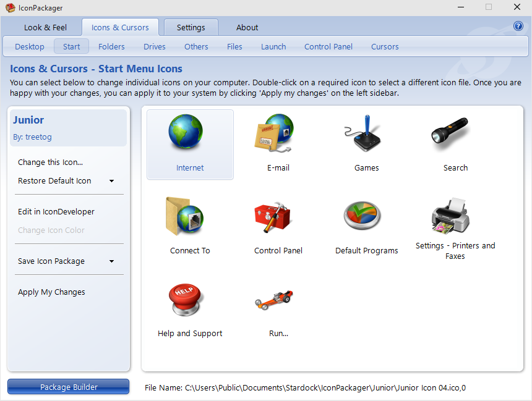Open the Settings tab
This screenshot has width=532, height=401.
191,27
